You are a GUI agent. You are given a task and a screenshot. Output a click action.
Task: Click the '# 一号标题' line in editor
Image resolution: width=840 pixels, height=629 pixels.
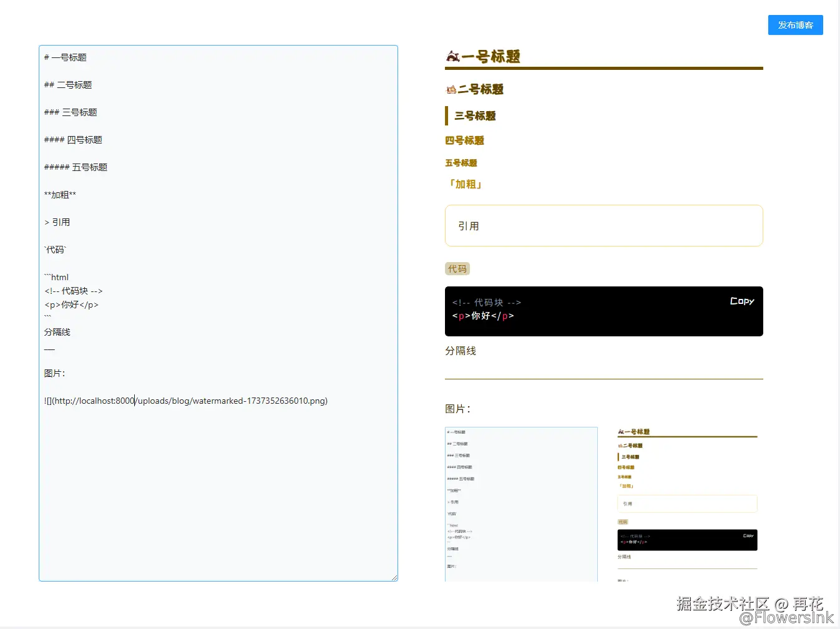[66, 57]
